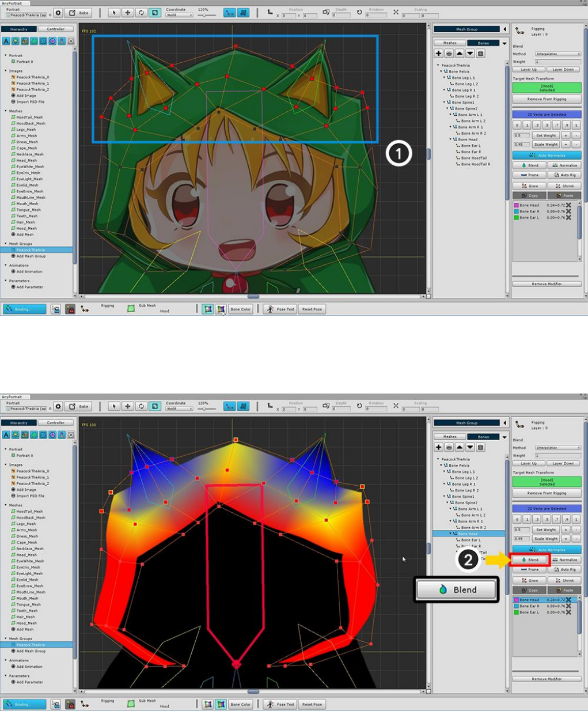This screenshot has width=588, height=711.
Task: Collapse Meshes section in top hierarchy
Action: tap(6, 111)
